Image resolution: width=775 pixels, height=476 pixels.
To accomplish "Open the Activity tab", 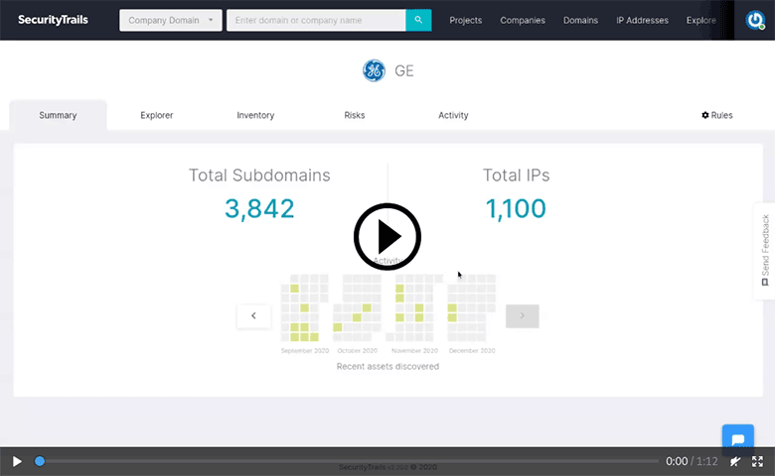I will pos(453,115).
